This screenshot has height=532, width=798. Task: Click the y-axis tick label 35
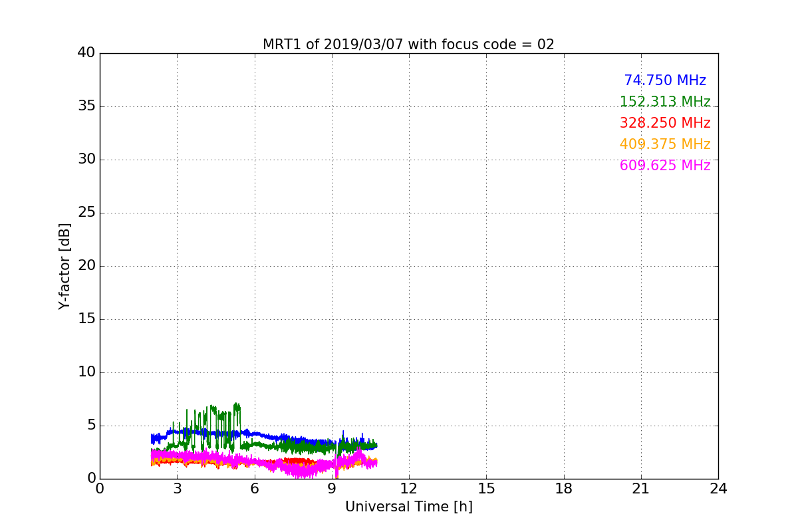coord(86,106)
